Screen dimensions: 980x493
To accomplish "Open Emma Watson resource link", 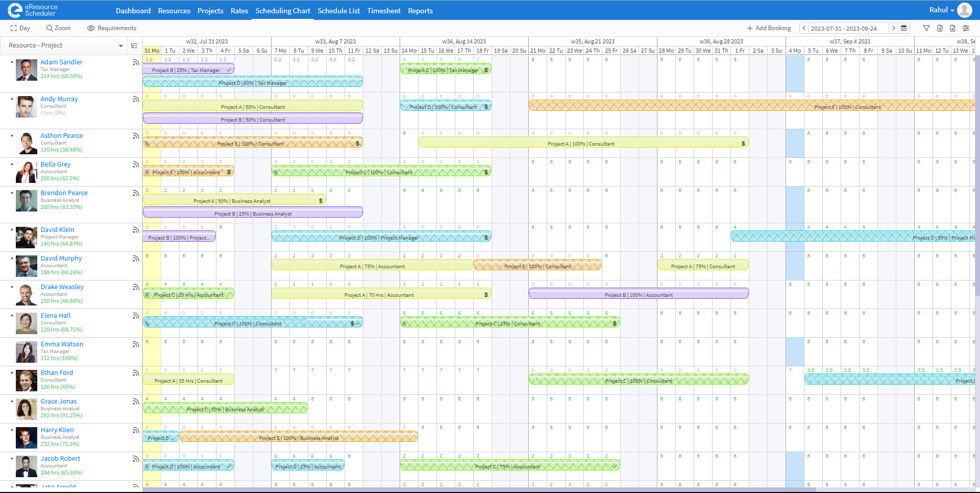I will click(x=62, y=344).
